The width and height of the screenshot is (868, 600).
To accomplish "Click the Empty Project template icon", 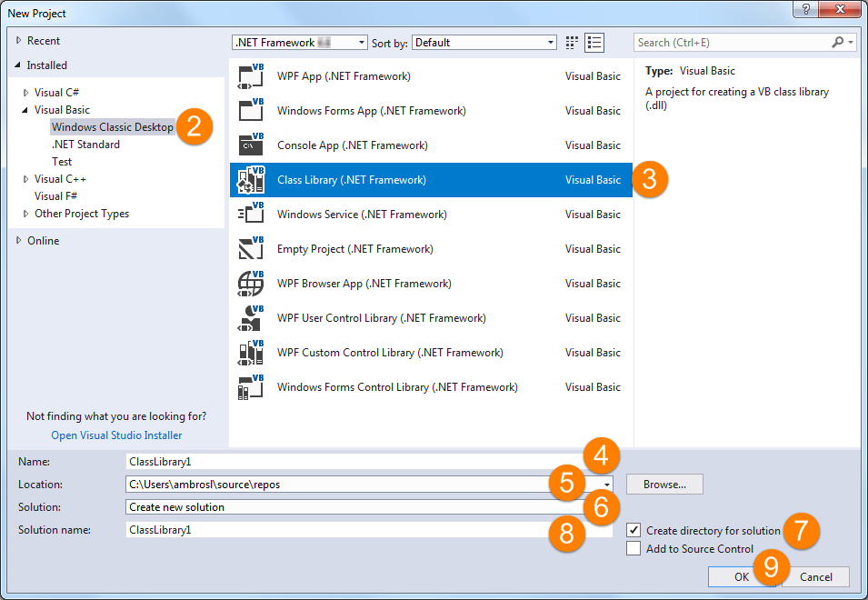I will click(x=251, y=248).
